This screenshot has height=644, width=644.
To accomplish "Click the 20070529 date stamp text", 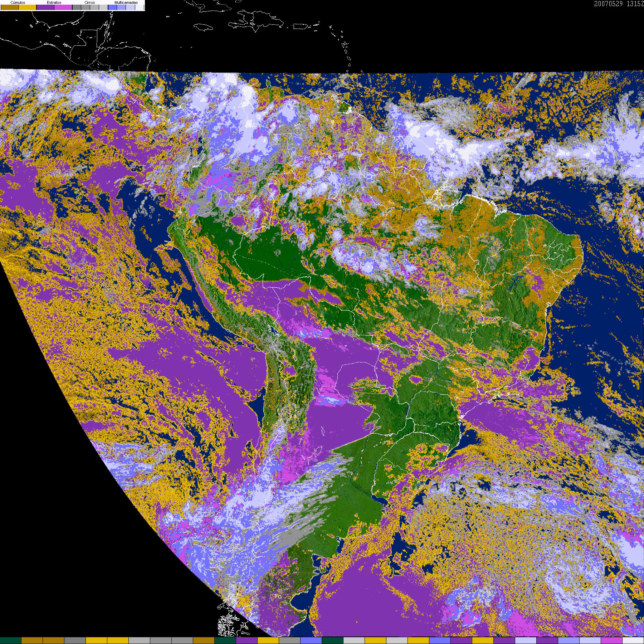I will [x=608, y=4].
